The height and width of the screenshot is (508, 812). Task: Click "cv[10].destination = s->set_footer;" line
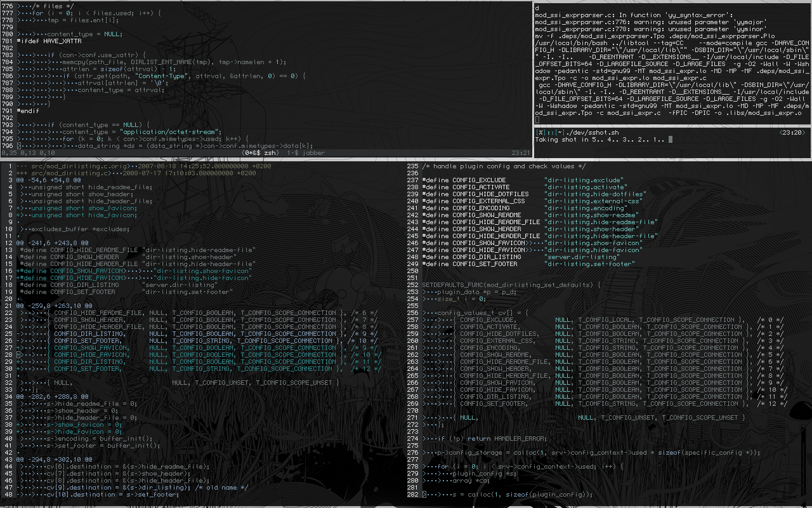[114, 495]
